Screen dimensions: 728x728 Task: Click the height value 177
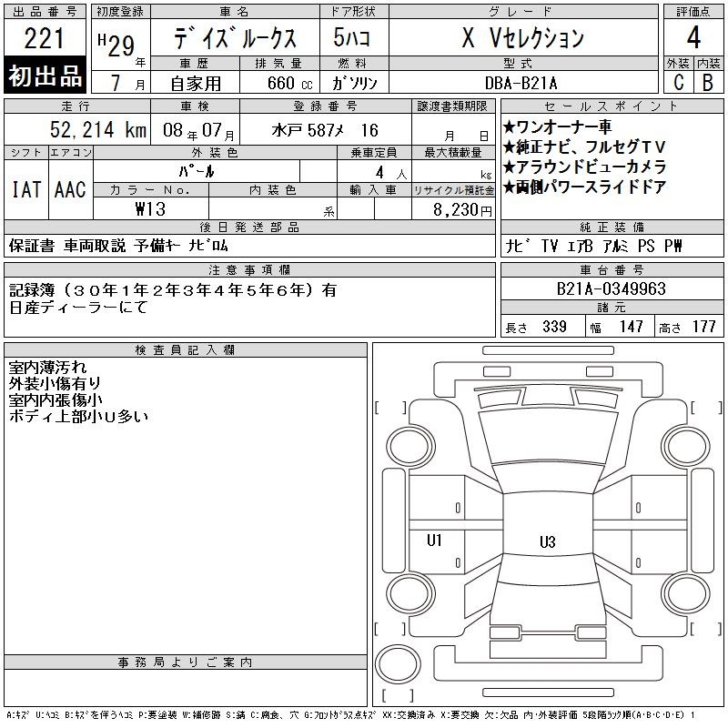pos(703,327)
